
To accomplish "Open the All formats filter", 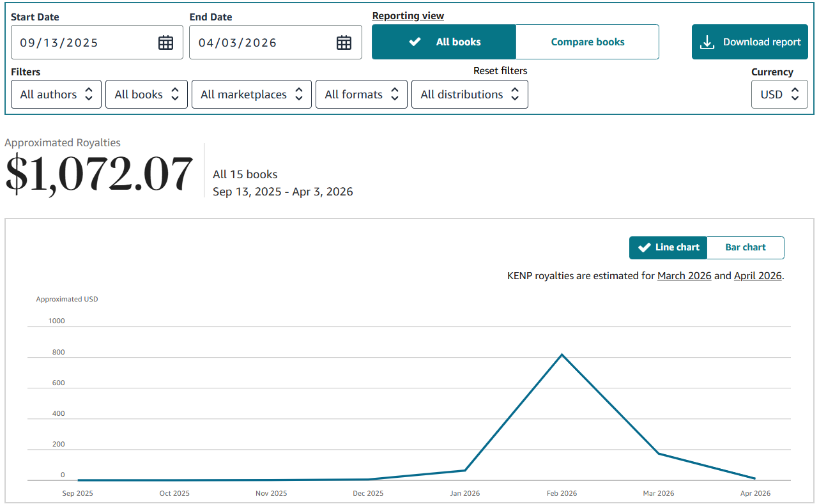I will 361,95.
